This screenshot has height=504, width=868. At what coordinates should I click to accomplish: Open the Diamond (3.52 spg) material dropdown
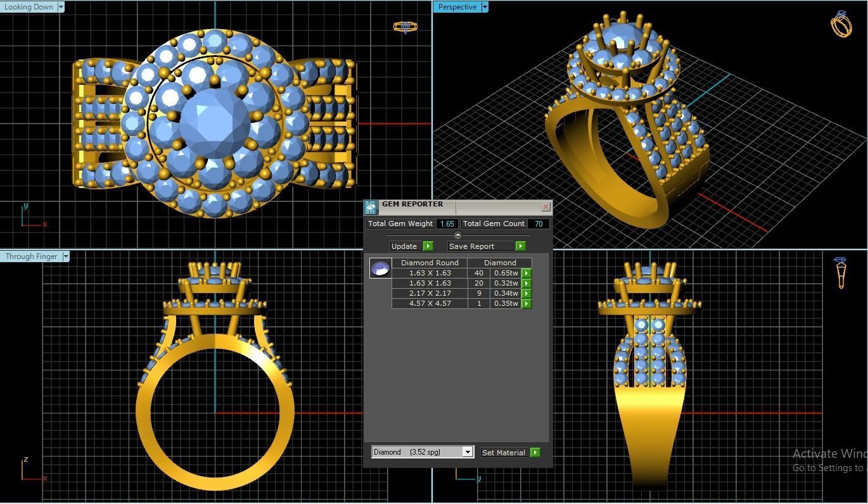467,452
